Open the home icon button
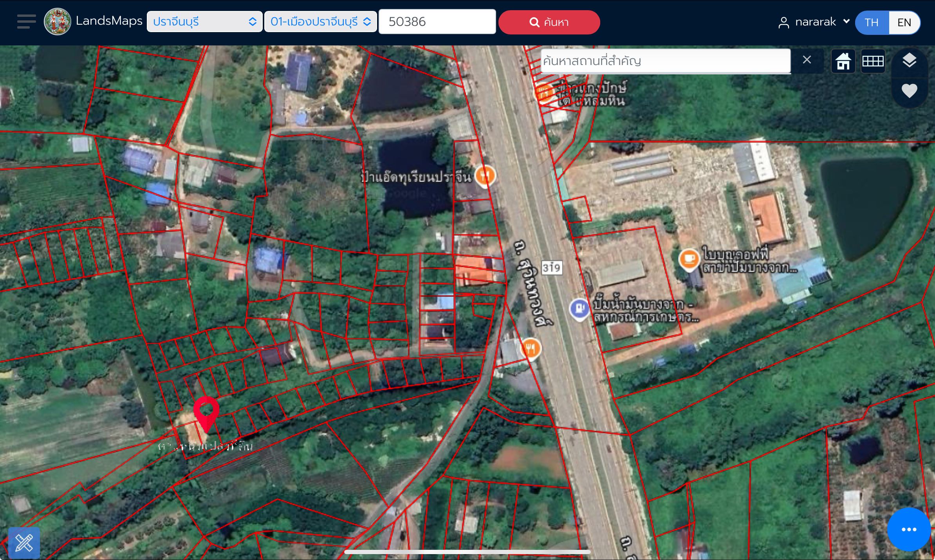This screenshot has height=560, width=935. coord(843,61)
